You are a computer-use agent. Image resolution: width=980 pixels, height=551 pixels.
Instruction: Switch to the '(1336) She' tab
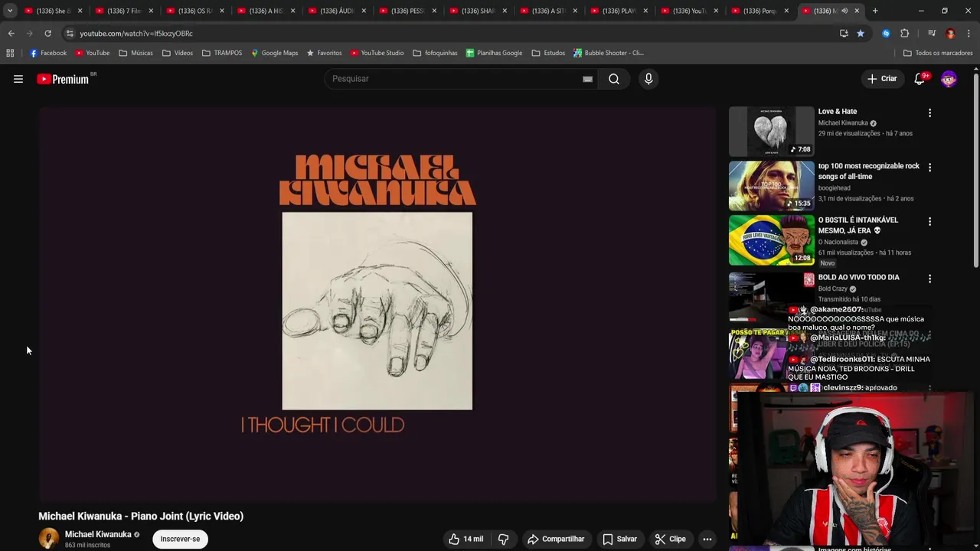coord(53,11)
